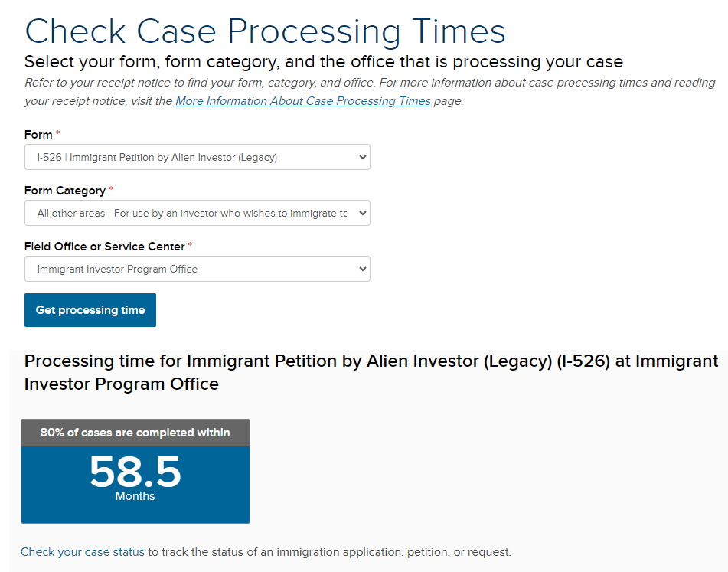Click the Form field label
This screenshot has height=572, width=728.
coord(38,135)
